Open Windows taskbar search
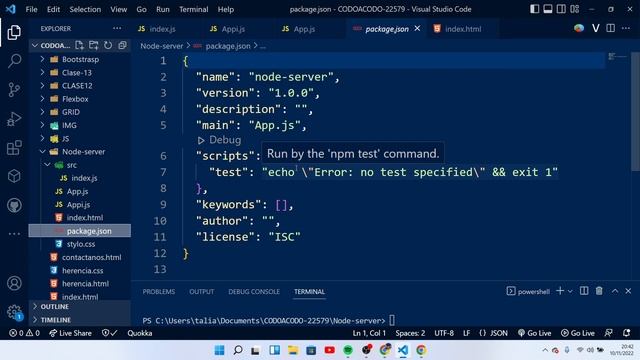The width and height of the screenshot is (640, 360). [238, 350]
